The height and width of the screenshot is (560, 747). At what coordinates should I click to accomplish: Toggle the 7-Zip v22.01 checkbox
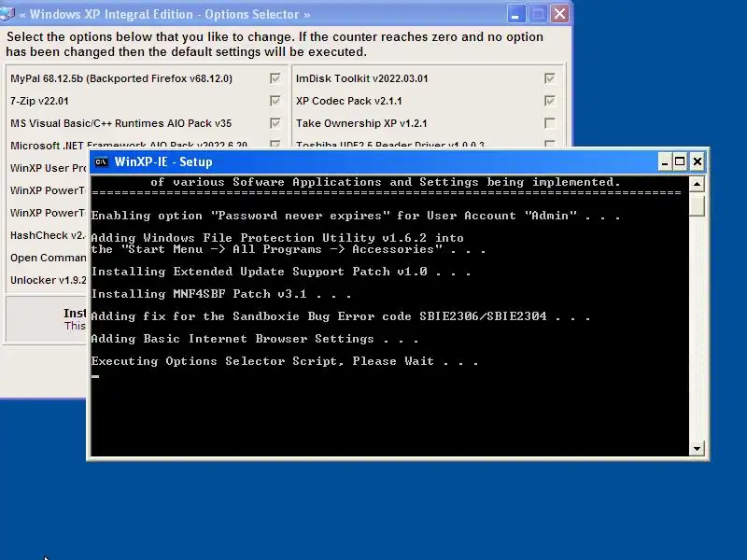pos(275,101)
